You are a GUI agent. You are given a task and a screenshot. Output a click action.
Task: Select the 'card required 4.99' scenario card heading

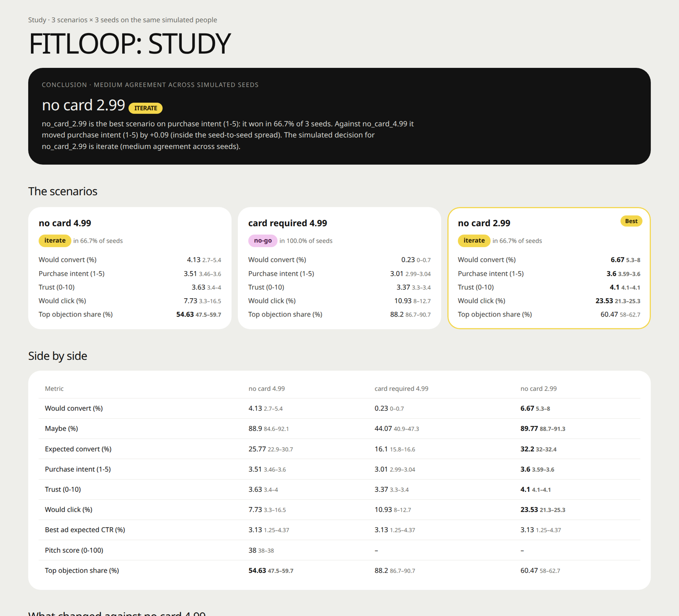tap(288, 223)
